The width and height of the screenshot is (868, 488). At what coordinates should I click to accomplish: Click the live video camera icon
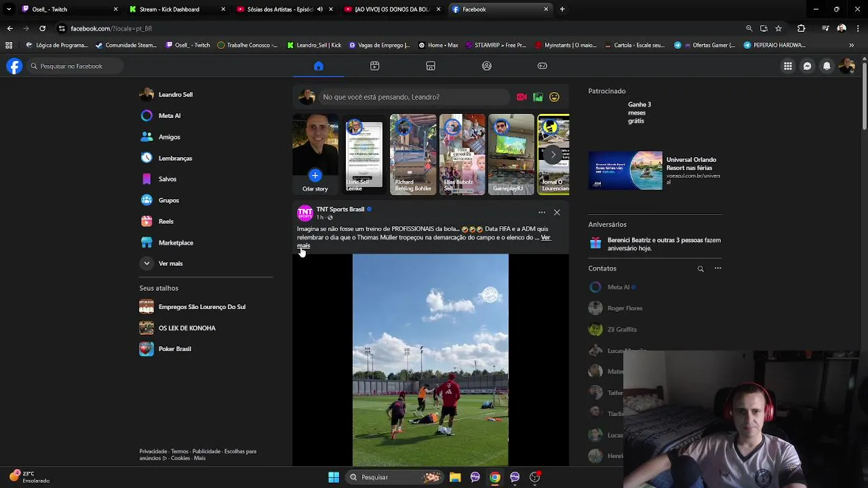pyautogui.click(x=521, y=97)
